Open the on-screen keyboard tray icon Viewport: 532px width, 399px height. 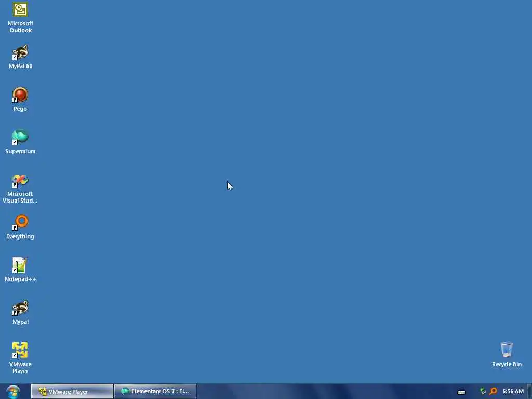pyautogui.click(x=461, y=392)
